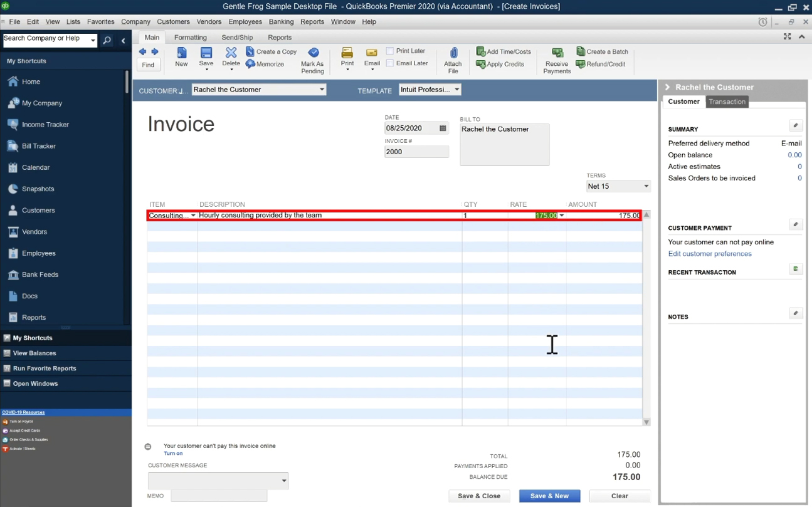Screen dimensions: 812x507
Task: Toggle the Print Later checkbox
Action: (390, 51)
